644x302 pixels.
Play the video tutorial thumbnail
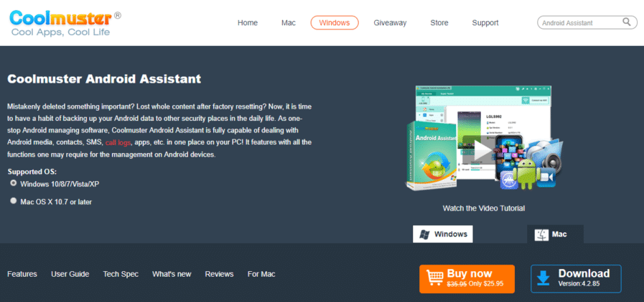(x=482, y=150)
